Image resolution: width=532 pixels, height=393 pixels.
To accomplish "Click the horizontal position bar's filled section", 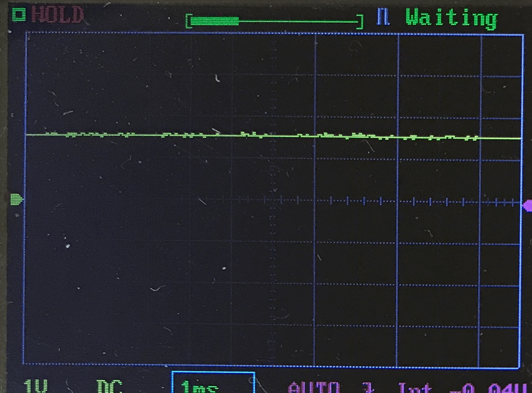I will pyautogui.click(x=215, y=21).
